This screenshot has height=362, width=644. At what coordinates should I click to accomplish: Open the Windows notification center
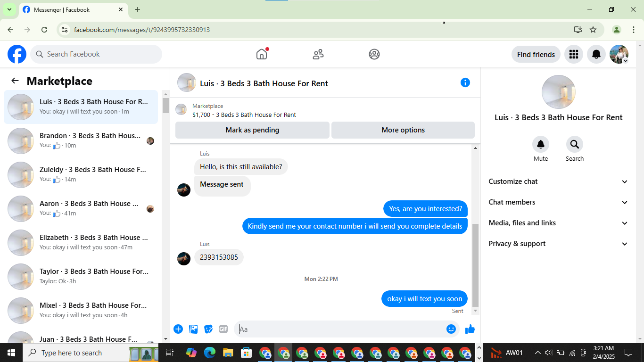[x=628, y=353]
